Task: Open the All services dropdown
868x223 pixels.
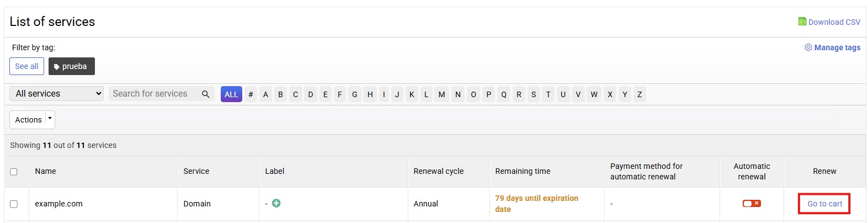Action: tap(56, 94)
